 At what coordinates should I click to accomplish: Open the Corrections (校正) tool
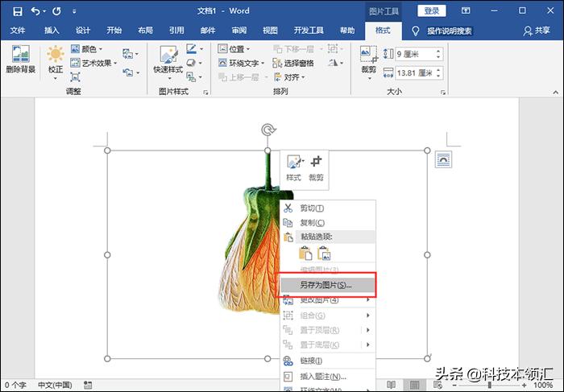click(x=56, y=58)
